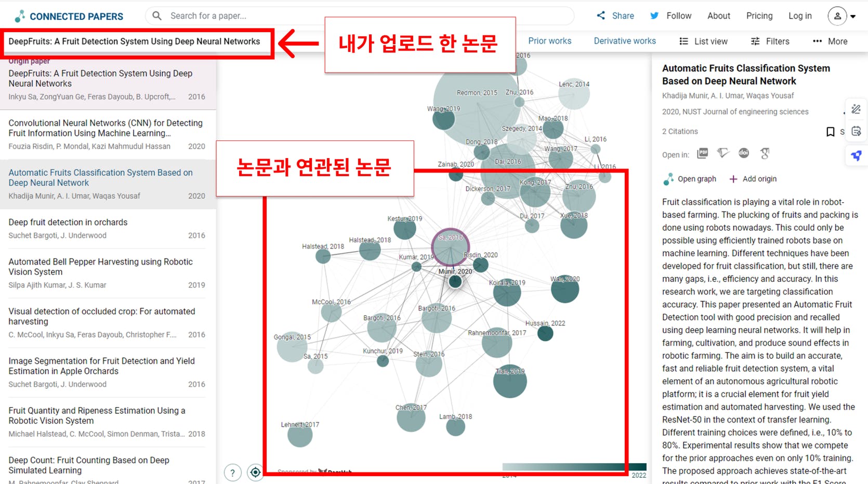Click Open graph for this paper
This screenshot has height=484, width=868.
click(690, 179)
